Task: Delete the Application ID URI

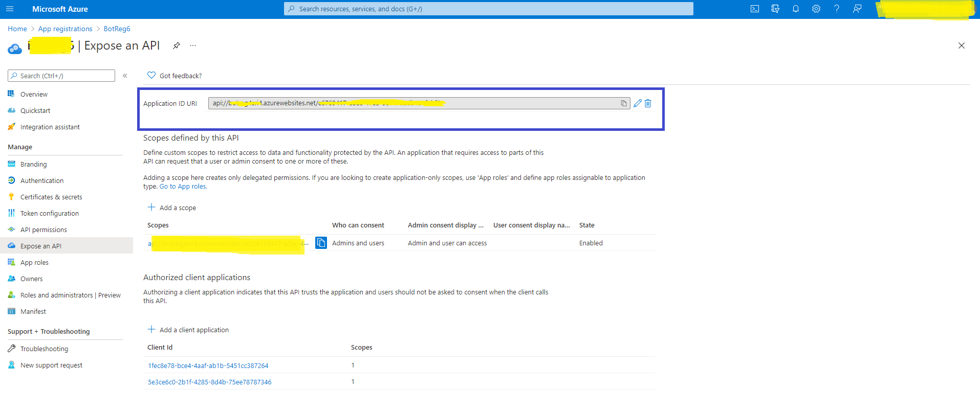Action: (x=648, y=103)
